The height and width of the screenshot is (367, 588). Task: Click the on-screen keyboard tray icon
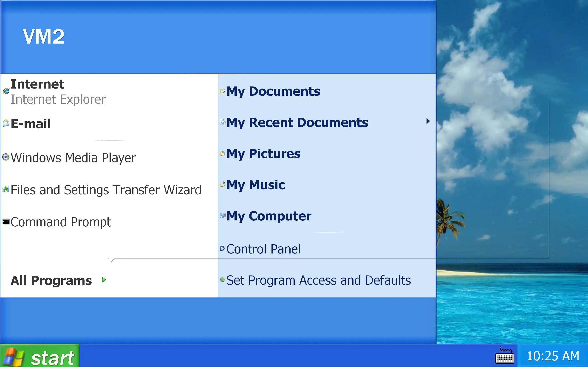click(x=504, y=356)
